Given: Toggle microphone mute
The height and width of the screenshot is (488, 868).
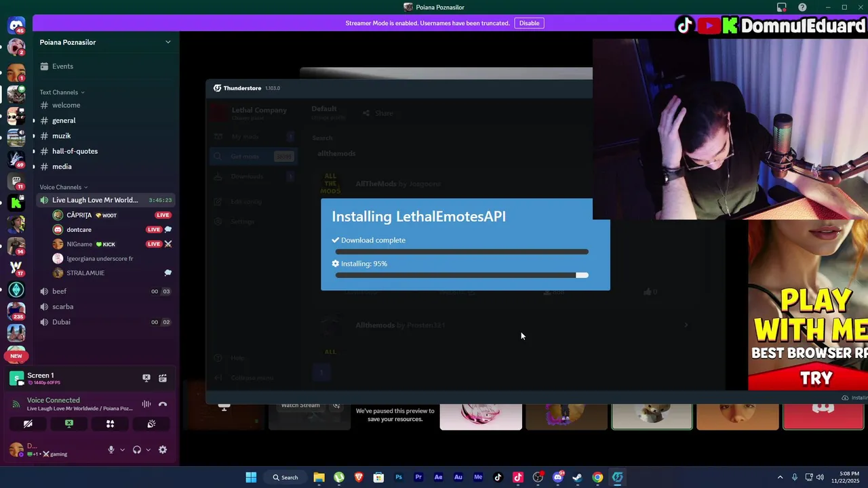Looking at the screenshot, I should point(111,449).
